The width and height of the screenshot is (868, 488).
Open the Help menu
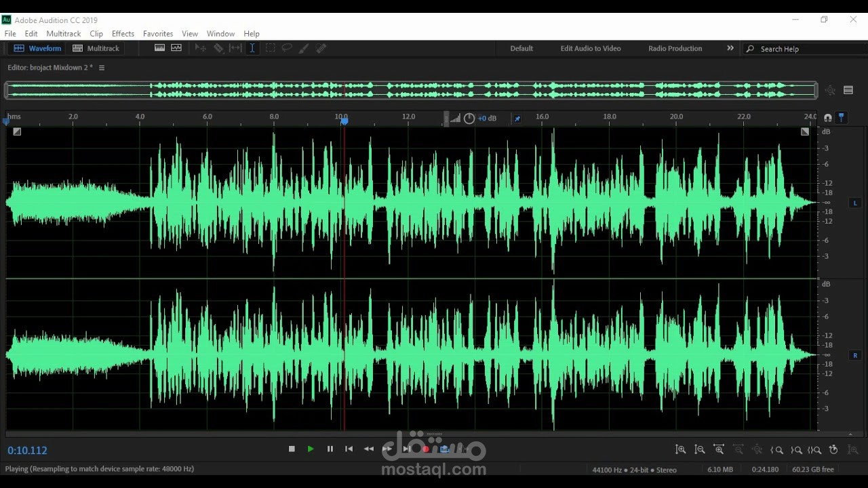(x=252, y=34)
